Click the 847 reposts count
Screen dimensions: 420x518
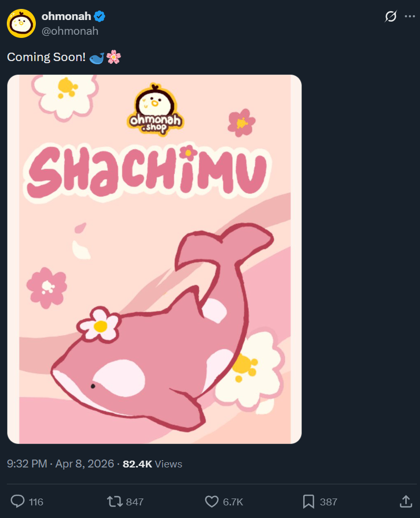[x=135, y=502]
